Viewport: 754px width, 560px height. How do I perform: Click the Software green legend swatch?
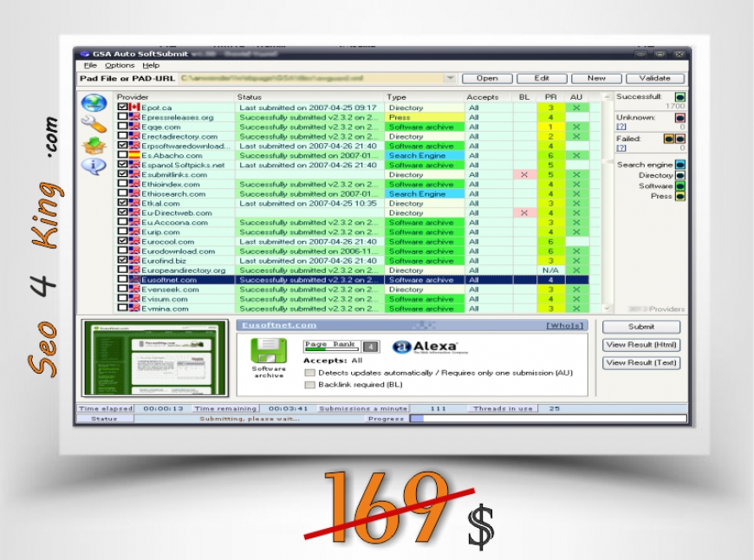tap(680, 186)
